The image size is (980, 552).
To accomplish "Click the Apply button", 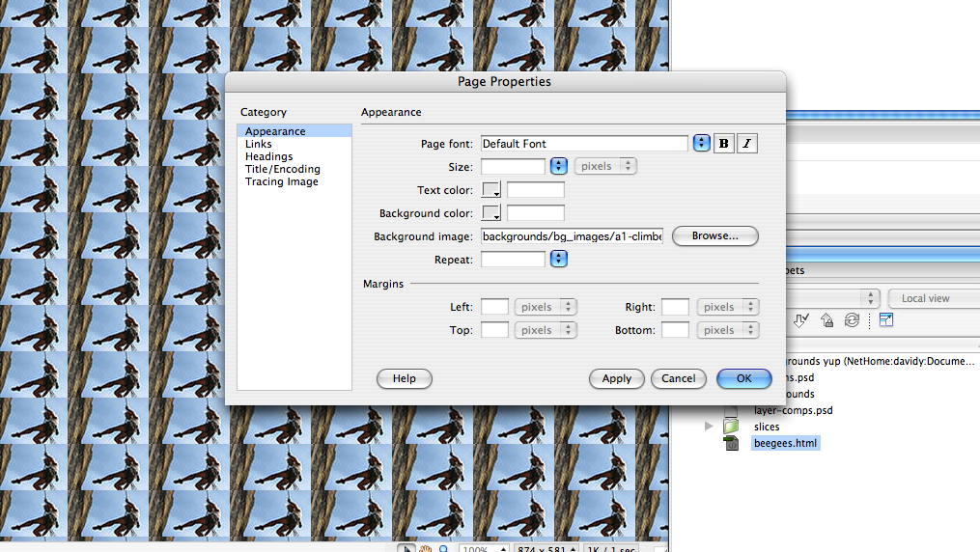I will (616, 379).
